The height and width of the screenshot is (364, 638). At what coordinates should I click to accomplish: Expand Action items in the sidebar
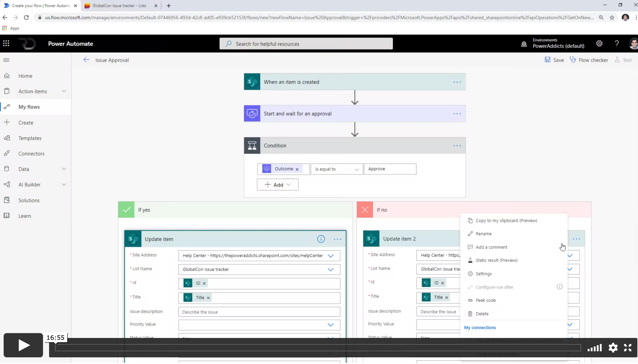[x=64, y=91]
